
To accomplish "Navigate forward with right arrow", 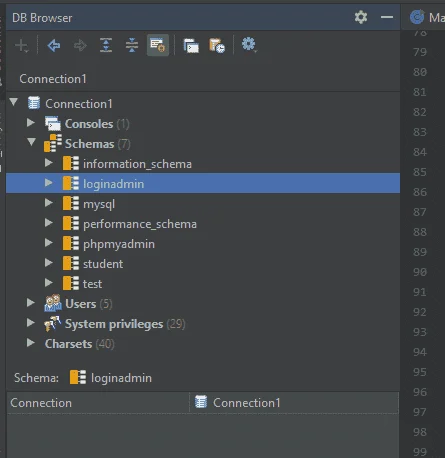I will coord(80,45).
